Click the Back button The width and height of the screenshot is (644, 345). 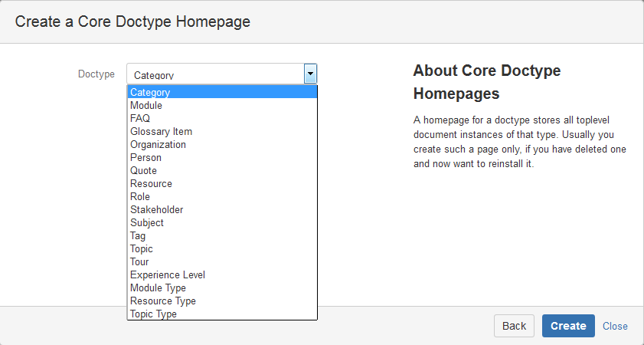[514, 326]
